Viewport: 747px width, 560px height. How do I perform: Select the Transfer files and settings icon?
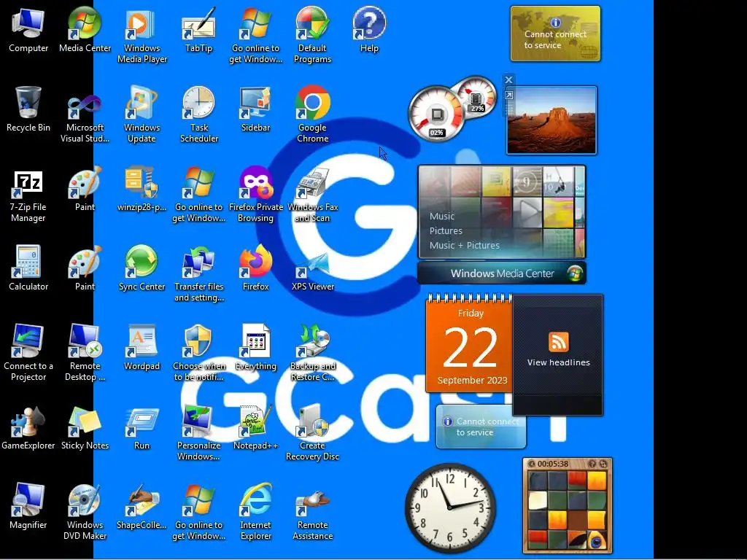pyautogui.click(x=198, y=274)
